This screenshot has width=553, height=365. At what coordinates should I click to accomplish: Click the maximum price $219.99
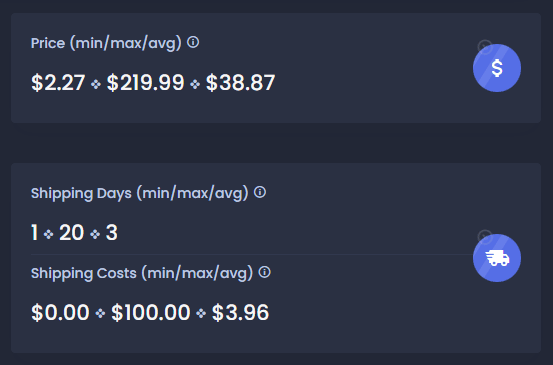pyautogui.click(x=145, y=83)
